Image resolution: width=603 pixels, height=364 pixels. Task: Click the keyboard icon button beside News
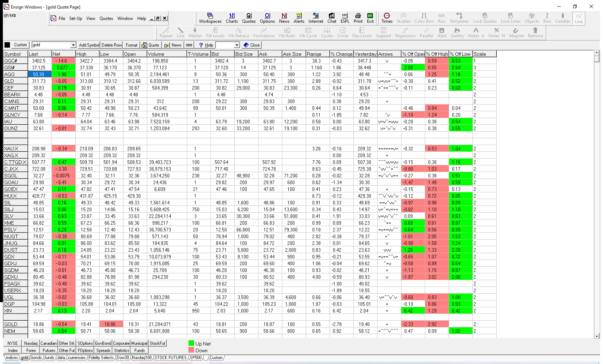[x=189, y=45]
